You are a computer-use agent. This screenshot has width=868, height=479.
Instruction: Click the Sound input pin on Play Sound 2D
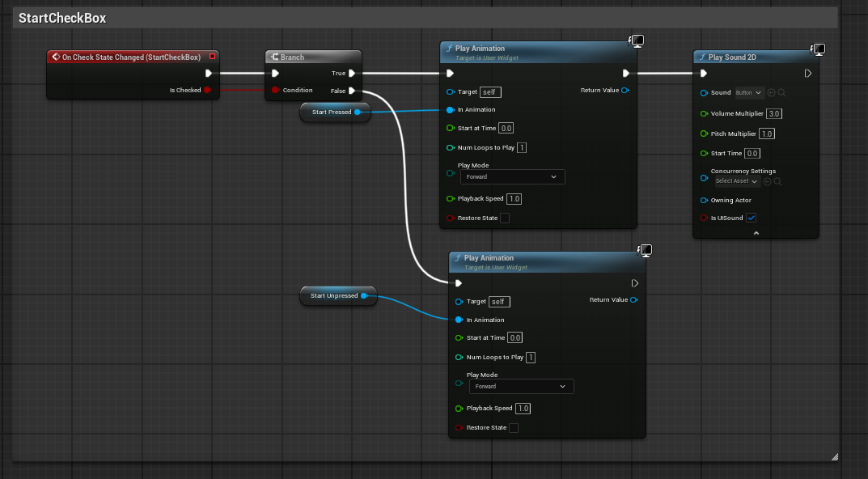tap(704, 93)
